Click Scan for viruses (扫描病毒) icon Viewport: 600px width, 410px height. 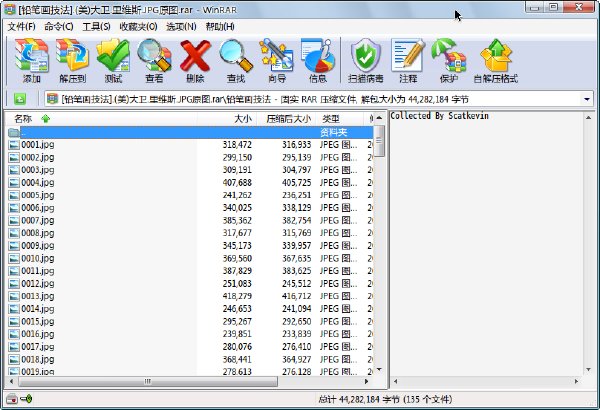[x=366, y=61]
